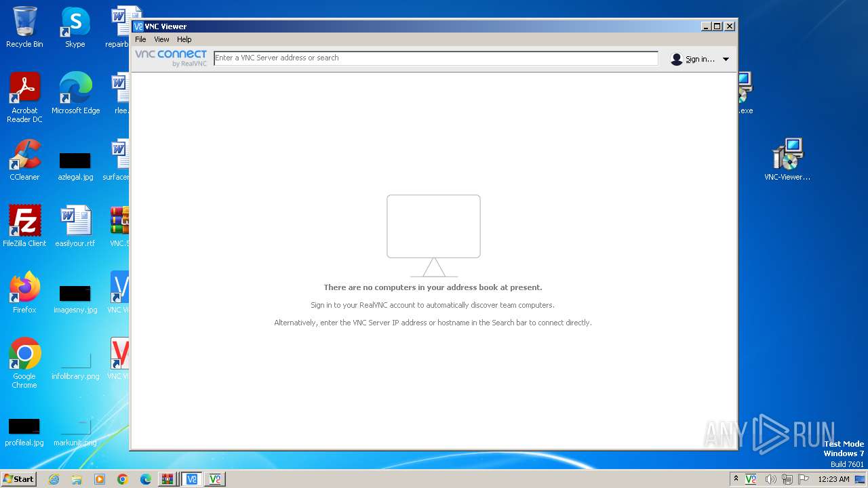Minimize the VNC Viewer window

706,26
